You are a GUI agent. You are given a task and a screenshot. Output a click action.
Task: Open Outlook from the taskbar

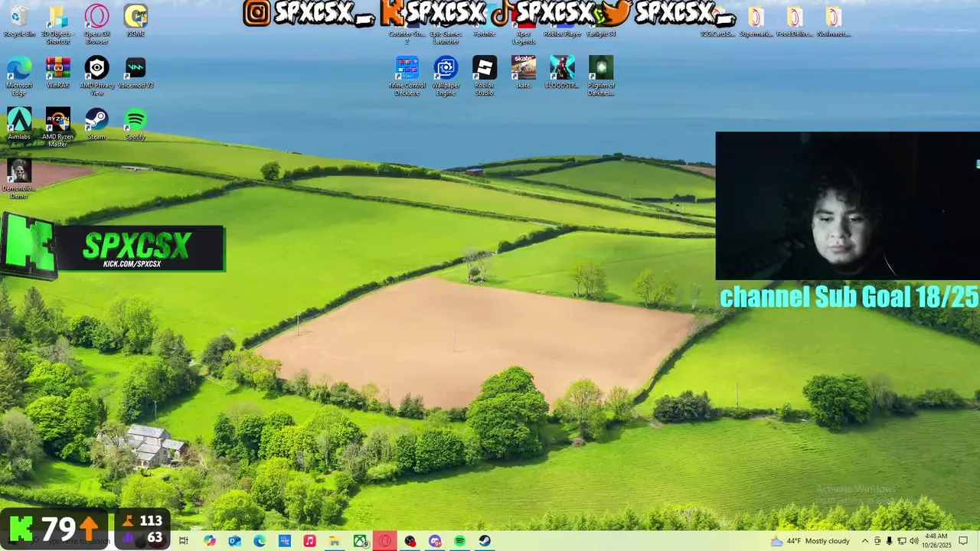point(234,541)
